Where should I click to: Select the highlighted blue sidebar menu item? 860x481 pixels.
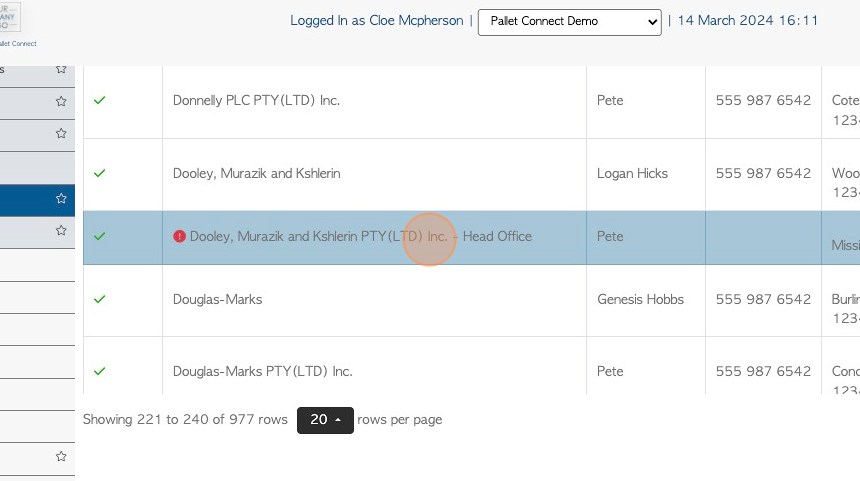coord(37,200)
